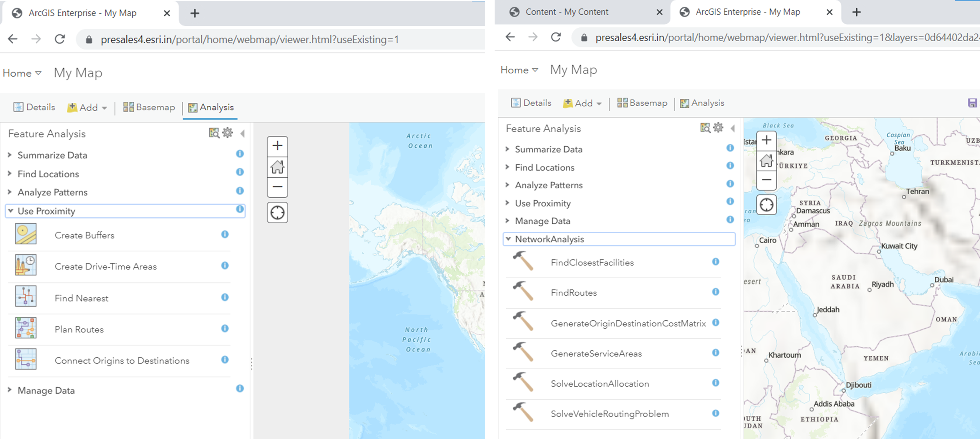Select Analysis tab in left window
980x439 pixels.
[211, 107]
